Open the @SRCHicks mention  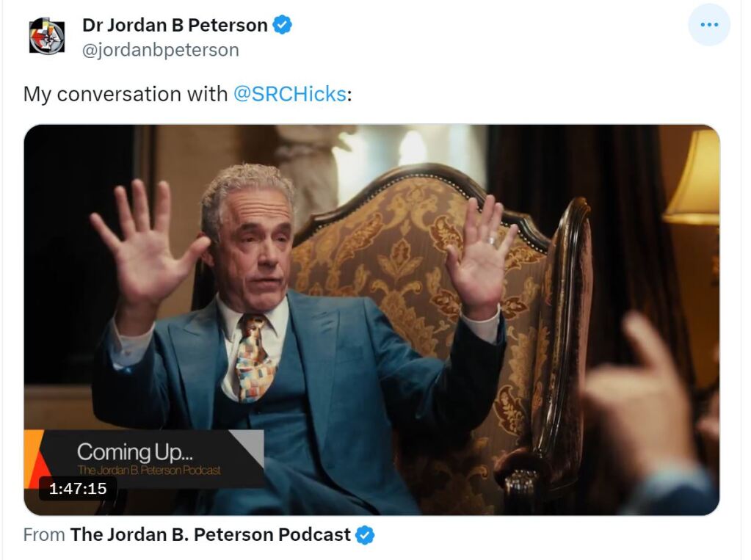(x=290, y=94)
